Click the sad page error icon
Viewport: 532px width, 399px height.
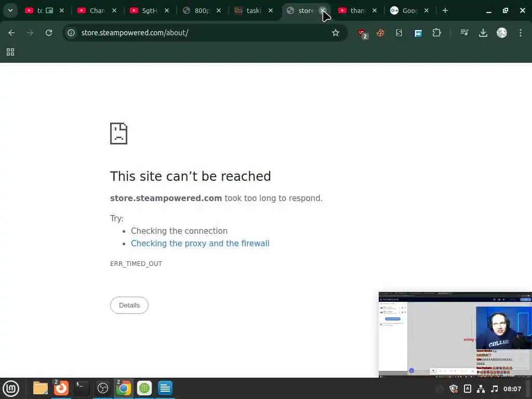(119, 134)
